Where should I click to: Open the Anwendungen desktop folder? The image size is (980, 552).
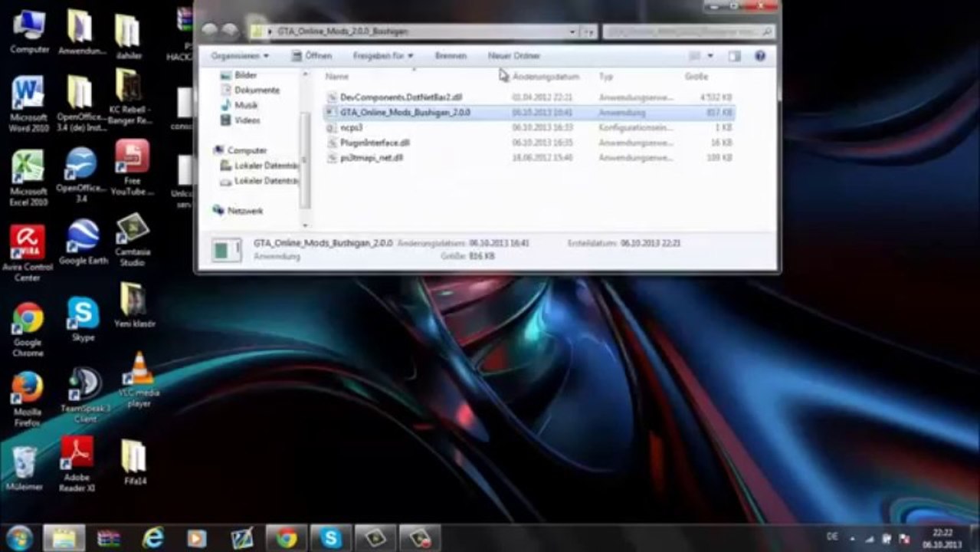82,32
